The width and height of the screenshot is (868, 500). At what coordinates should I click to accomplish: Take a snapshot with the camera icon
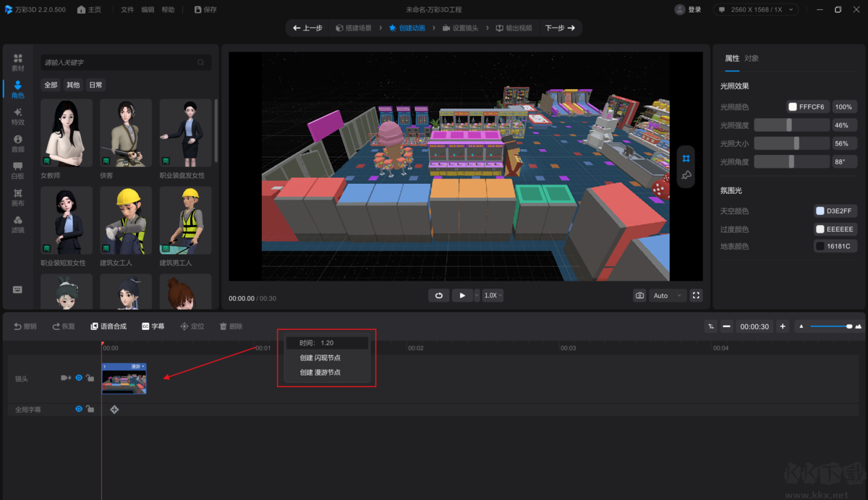coord(639,295)
